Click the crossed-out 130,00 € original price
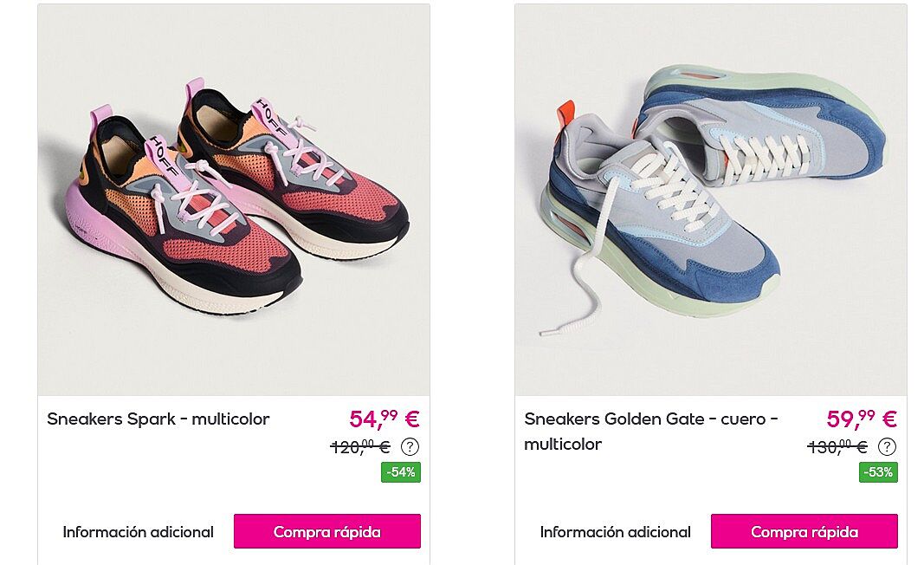This screenshot has width=924, height=565. coord(837,447)
